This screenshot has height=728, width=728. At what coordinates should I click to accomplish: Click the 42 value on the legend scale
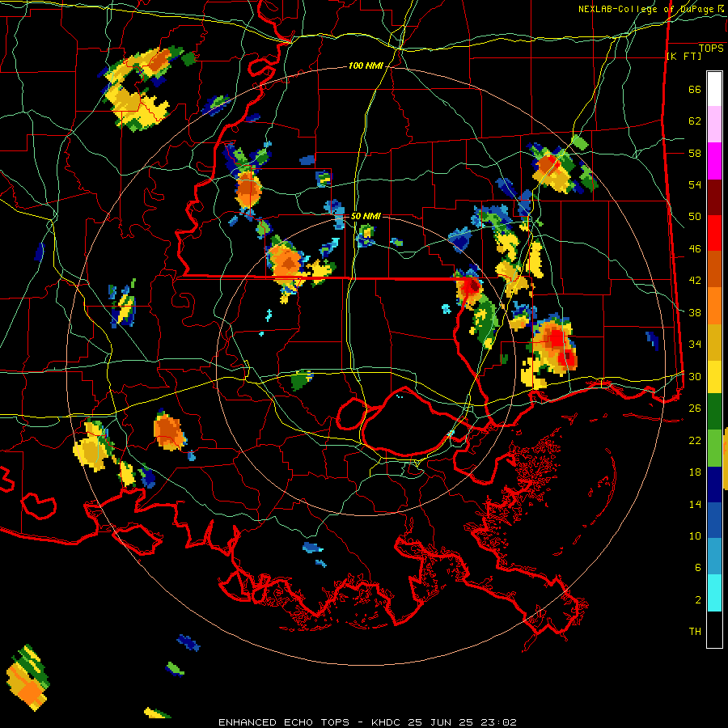tap(695, 281)
